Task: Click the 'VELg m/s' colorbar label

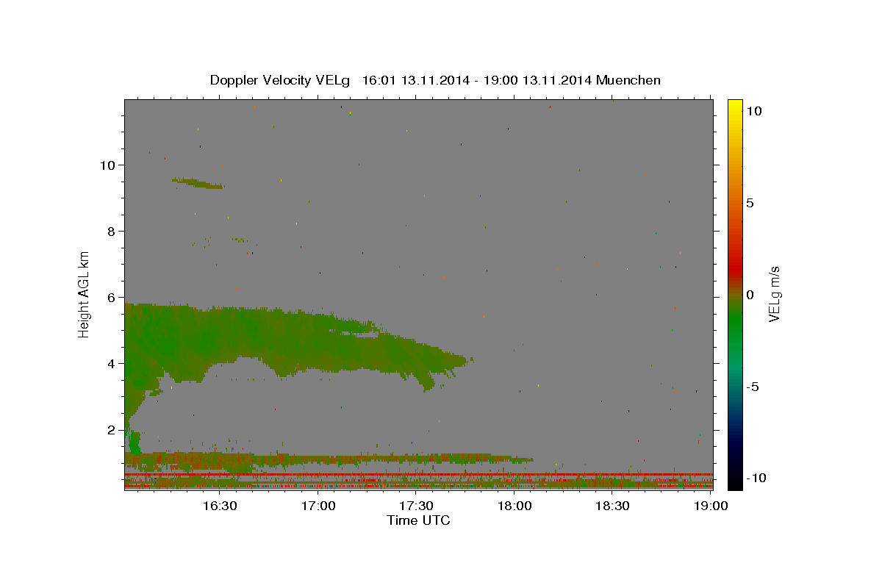Action: pyautogui.click(x=774, y=295)
